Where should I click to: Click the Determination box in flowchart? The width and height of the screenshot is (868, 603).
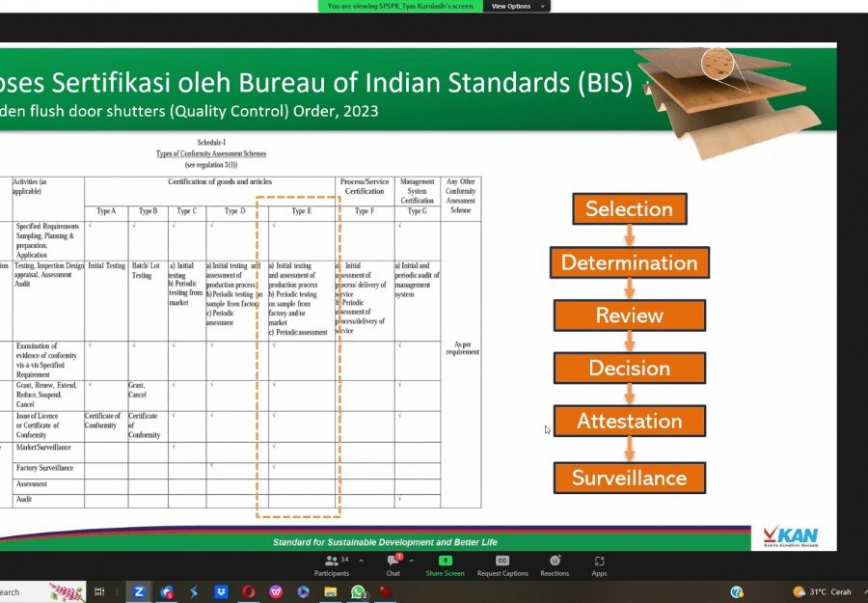tap(630, 262)
